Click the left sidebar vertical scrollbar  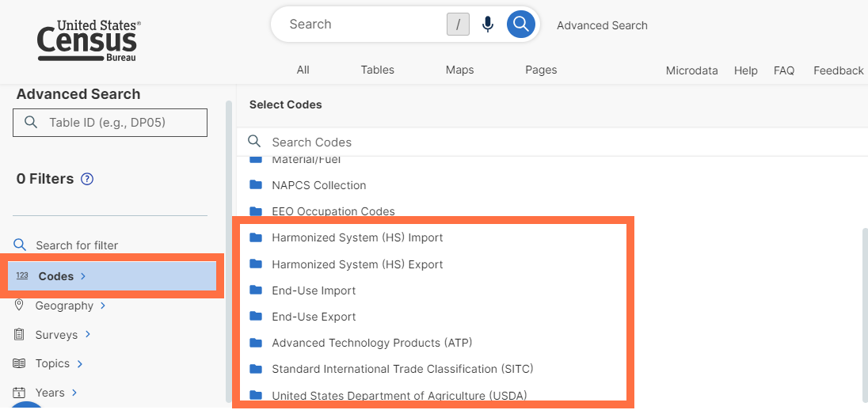click(x=229, y=252)
